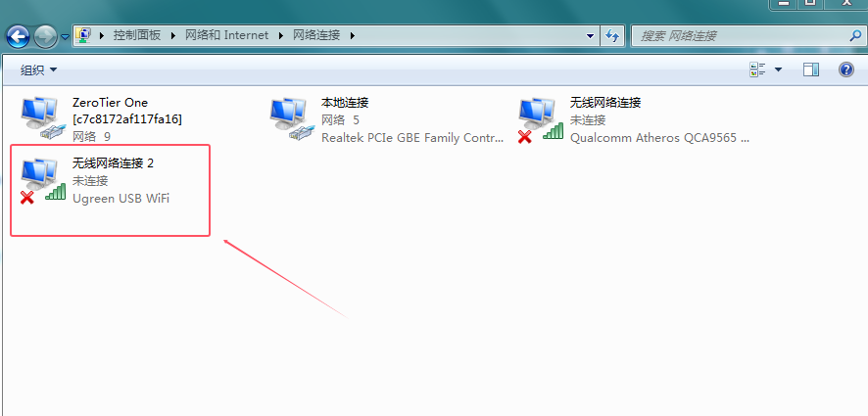
Task: Click the 网络和 Internet breadcrumb
Action: click(226, 35)
